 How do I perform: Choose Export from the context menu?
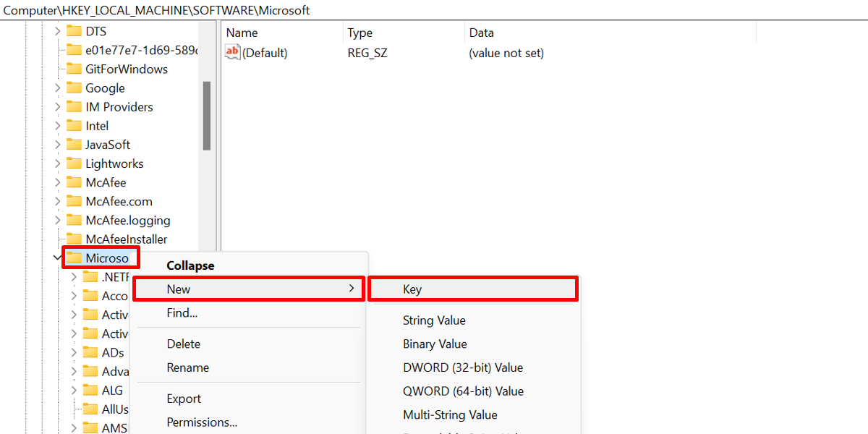pos(184,398)
